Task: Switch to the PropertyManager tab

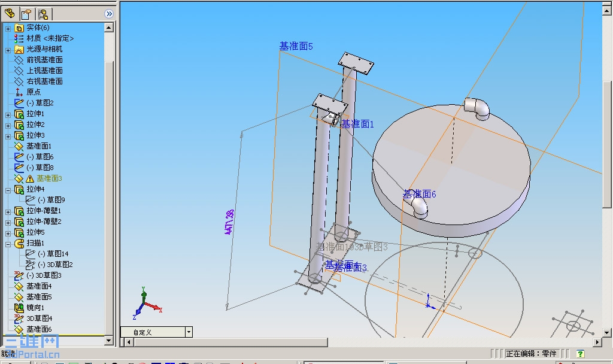Action: coord(26,14)
